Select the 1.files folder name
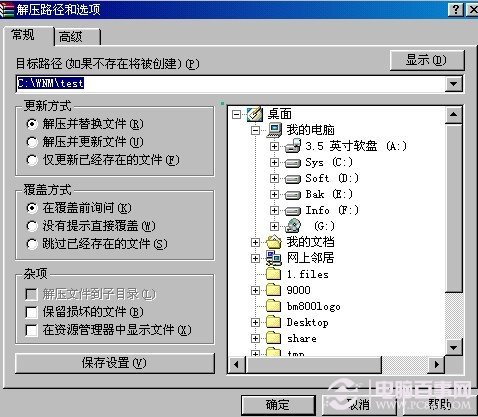 [308, 274]
